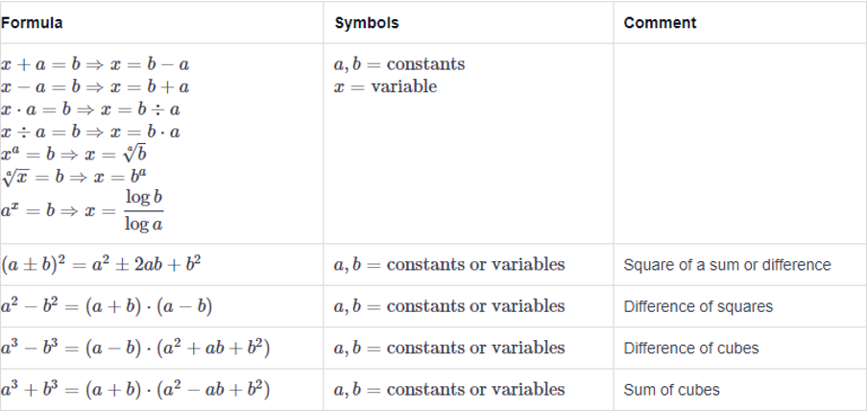Click the (a ± b)² expansion formula
868x411 pixels.
(x=101, y=264)
